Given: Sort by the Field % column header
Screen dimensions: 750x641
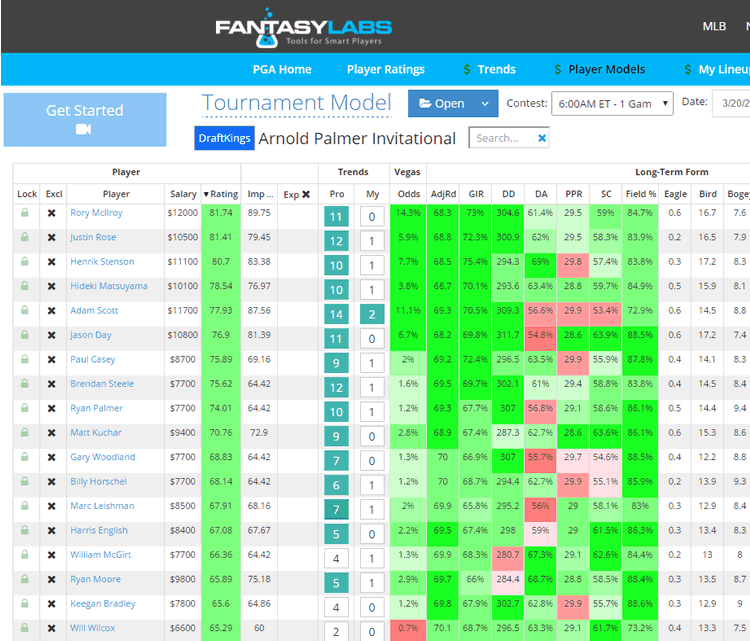Looking at the screenshot, I should (x=640, y=194).
